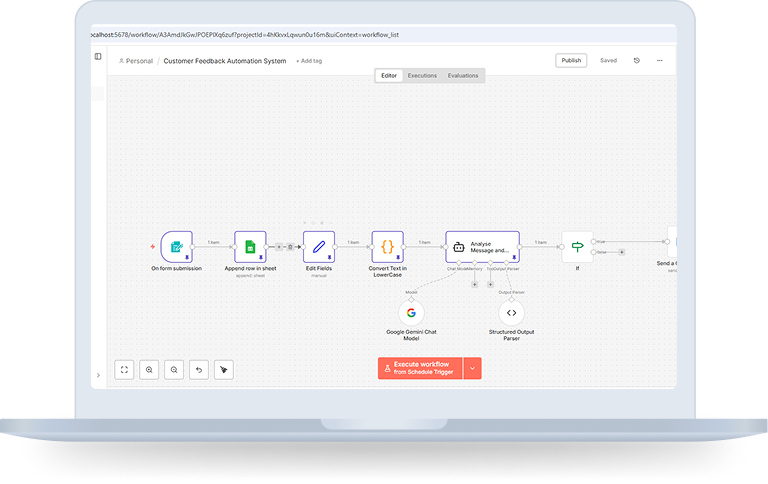Open the Analyse Message AI agent node
Image resolution: width=768 pixels, height=484 pixels.
(482, 246)
